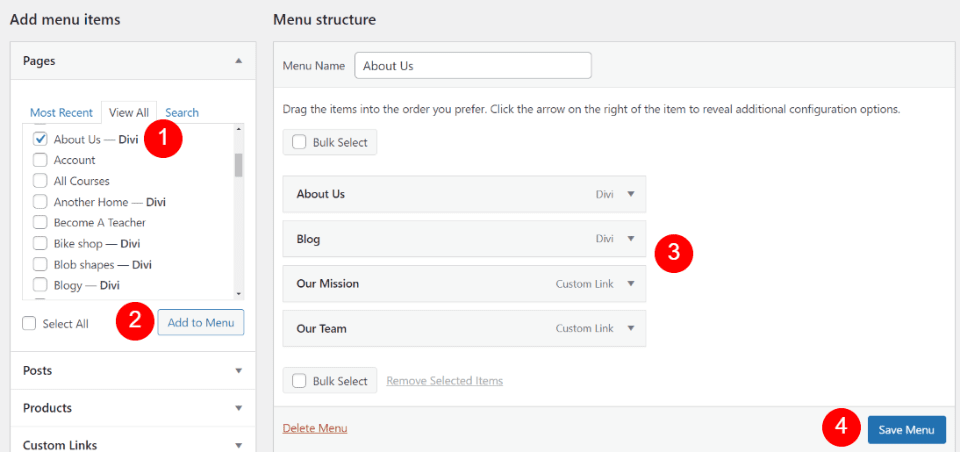960x452 pixels.
Task: Expand the Products section
Action: click(238, 408)
